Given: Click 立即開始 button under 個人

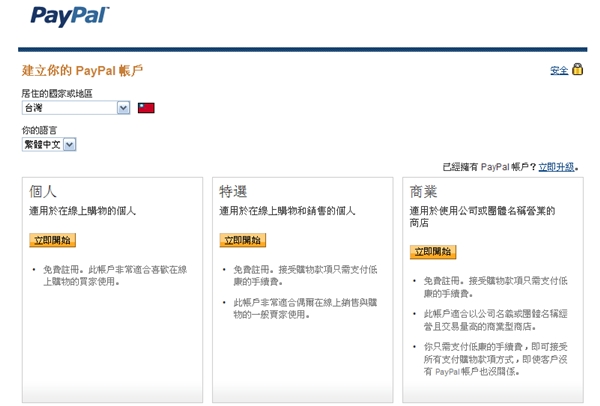Looking at the screenshot, I should 52,240.
